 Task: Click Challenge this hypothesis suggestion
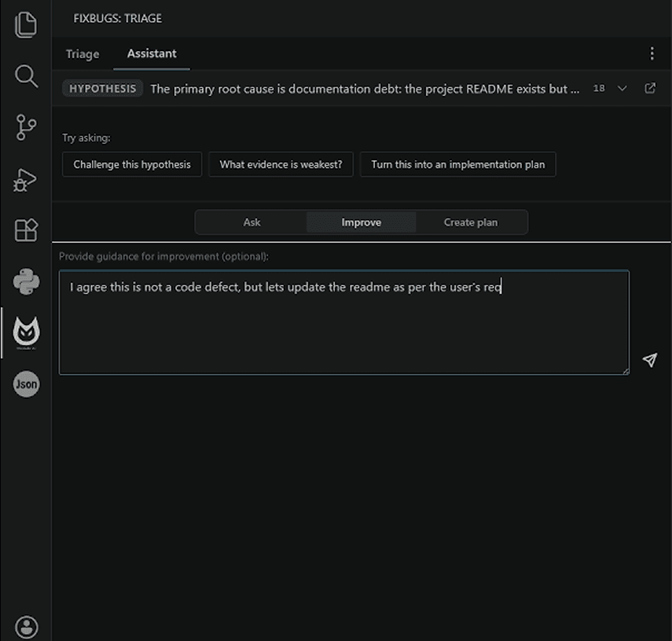(x=132, y=164)
